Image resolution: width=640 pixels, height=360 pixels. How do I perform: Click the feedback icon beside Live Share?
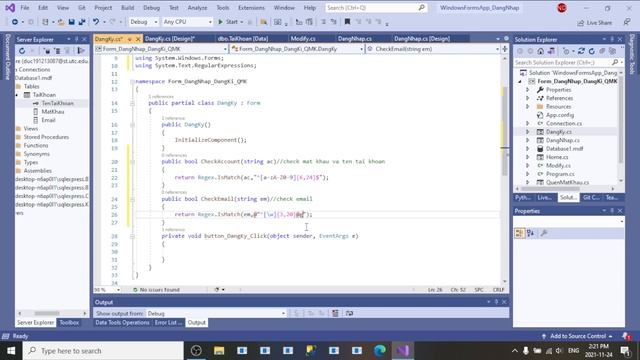627,22
